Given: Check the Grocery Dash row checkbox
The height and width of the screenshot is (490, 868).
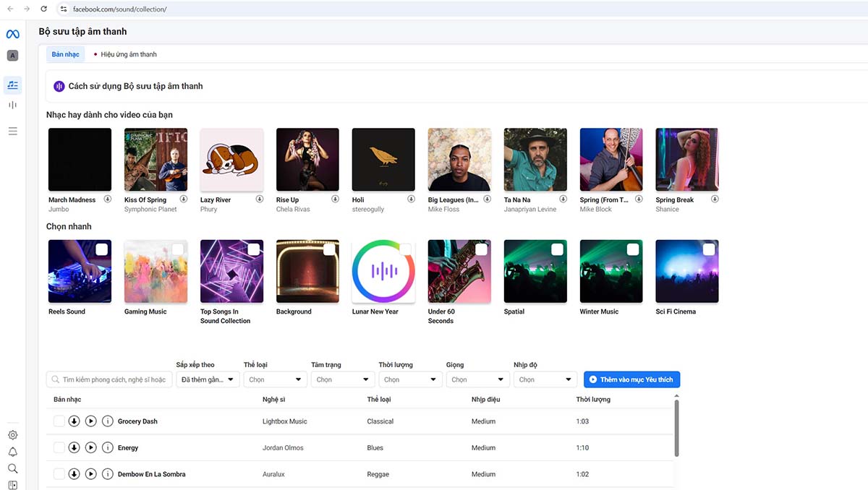Looking at the screenshot, I should point(59,421).
